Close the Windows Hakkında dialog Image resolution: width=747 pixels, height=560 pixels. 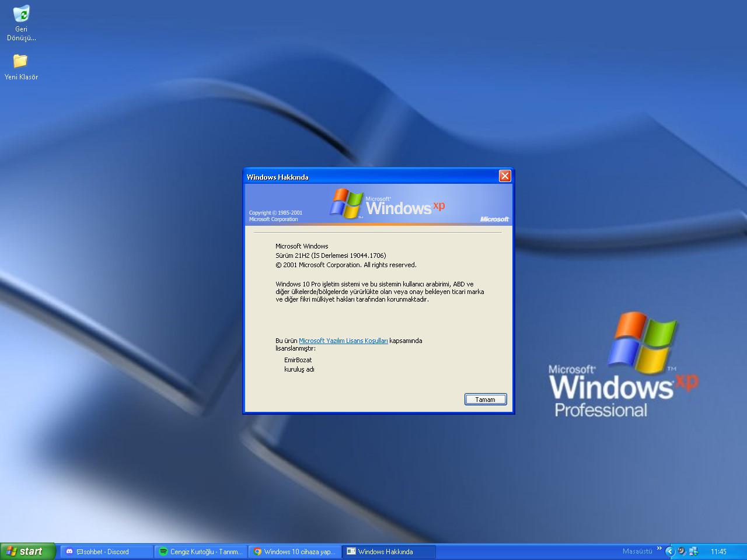pyautogui.click(x=505, y=176)
